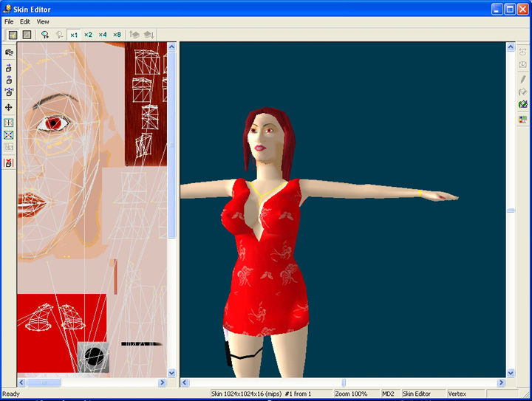The height and width of the screenshot is (401, 532).
Task: Set skin zoom to x8
Action: coord(117,35)
